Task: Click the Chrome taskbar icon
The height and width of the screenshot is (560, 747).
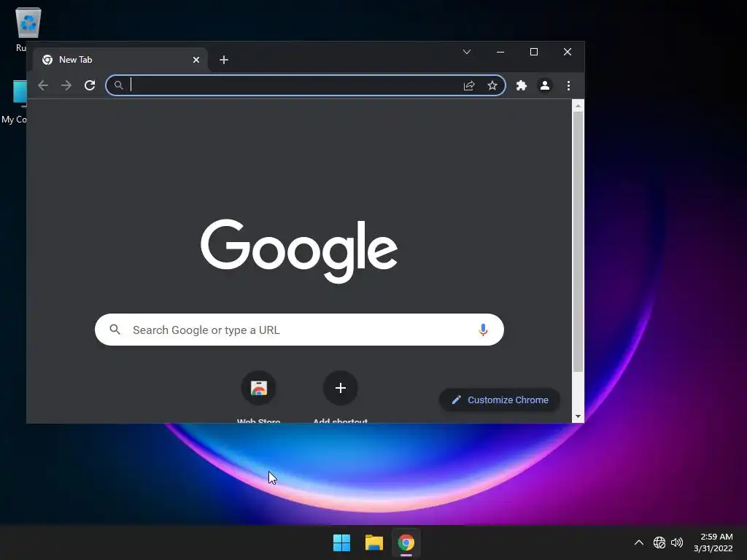Action: (x=406, y=542)
